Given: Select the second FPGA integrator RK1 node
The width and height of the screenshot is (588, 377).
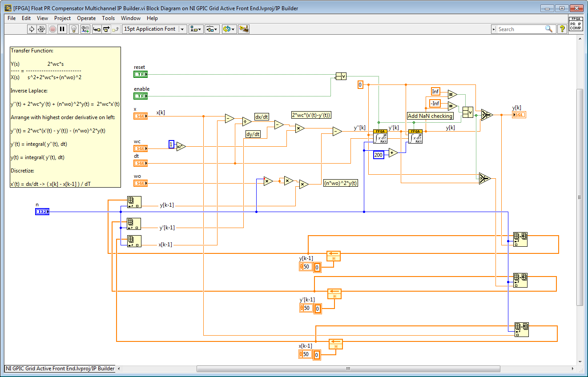Looking at the screenshot, I should 415,136.
